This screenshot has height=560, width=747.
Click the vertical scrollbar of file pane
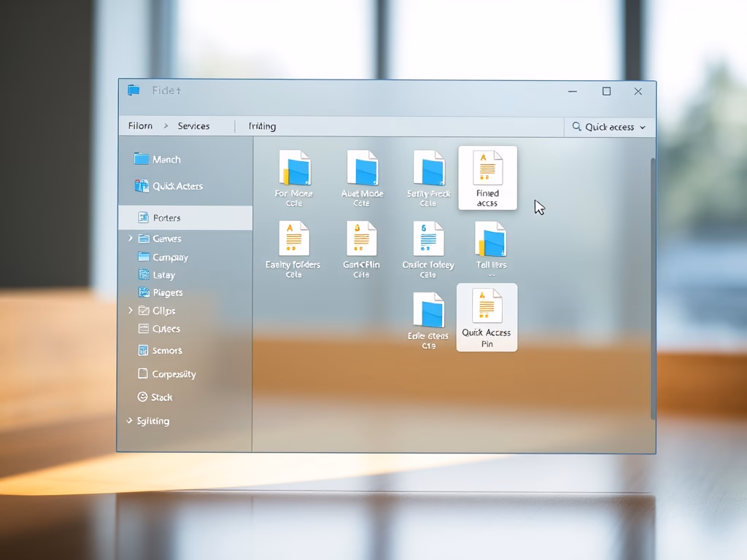(653, 289)
